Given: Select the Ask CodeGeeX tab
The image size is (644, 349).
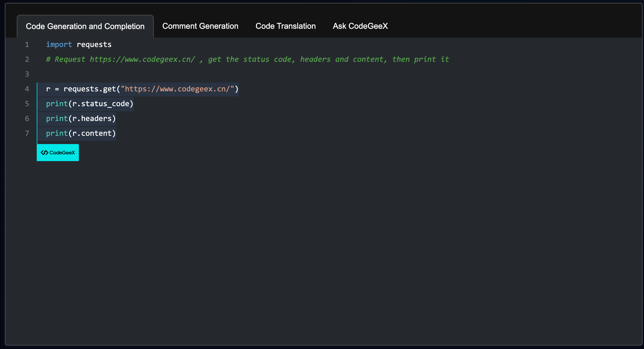Looking at the screenshot, I should pos(360,26).
